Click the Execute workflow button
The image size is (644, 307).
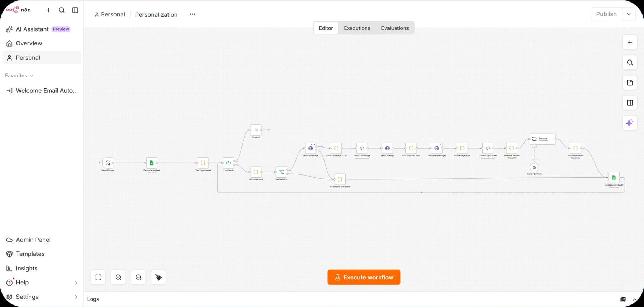point(364,277)
